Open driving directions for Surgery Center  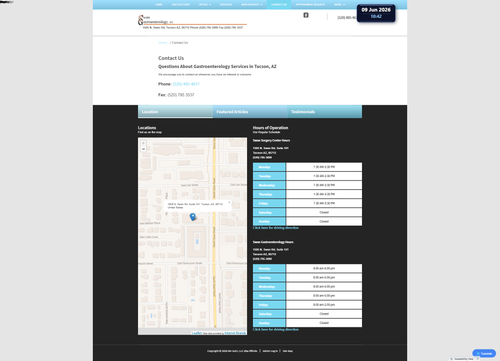276,228
